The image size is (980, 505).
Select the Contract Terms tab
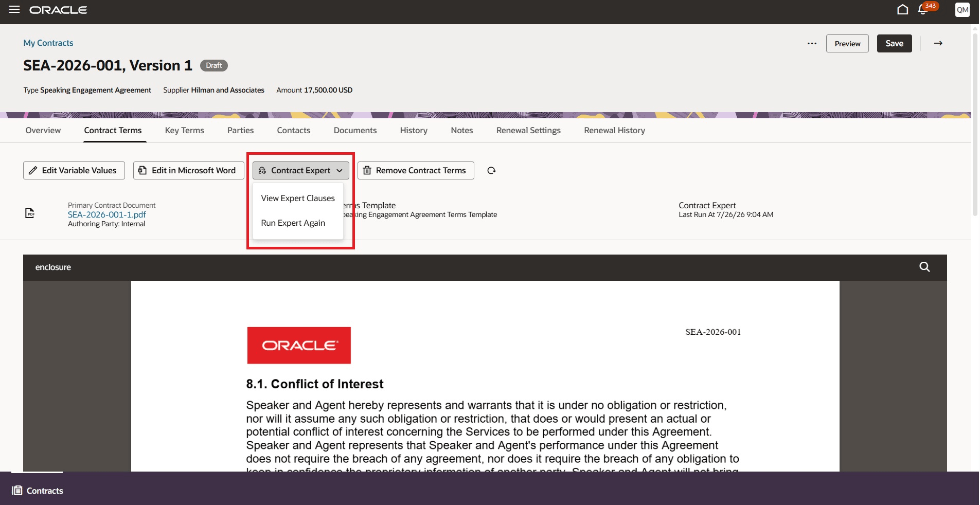[x=113, y=131]
